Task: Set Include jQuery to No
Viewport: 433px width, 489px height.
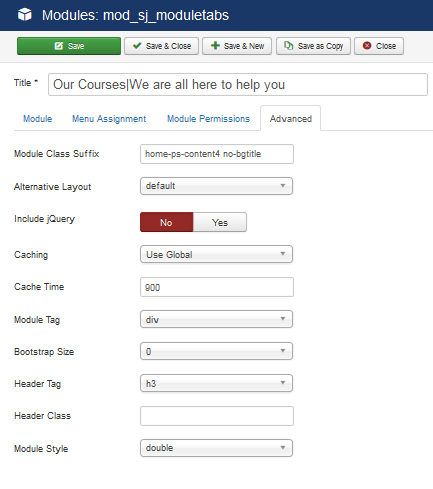Action: pyautogui.click(x=167, y=222)
